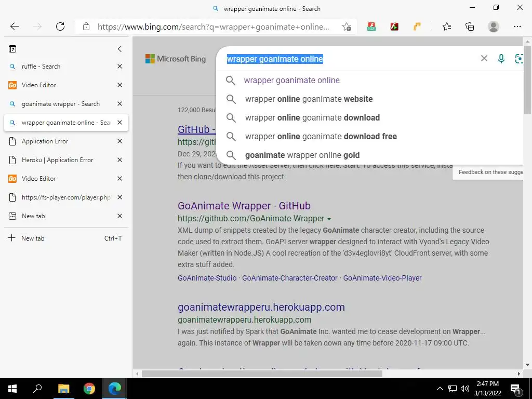Image resolution: width=532 pixels, height=399 pixels.
Task: Open the Windows Start menu
Action: (x=12, y=389)
